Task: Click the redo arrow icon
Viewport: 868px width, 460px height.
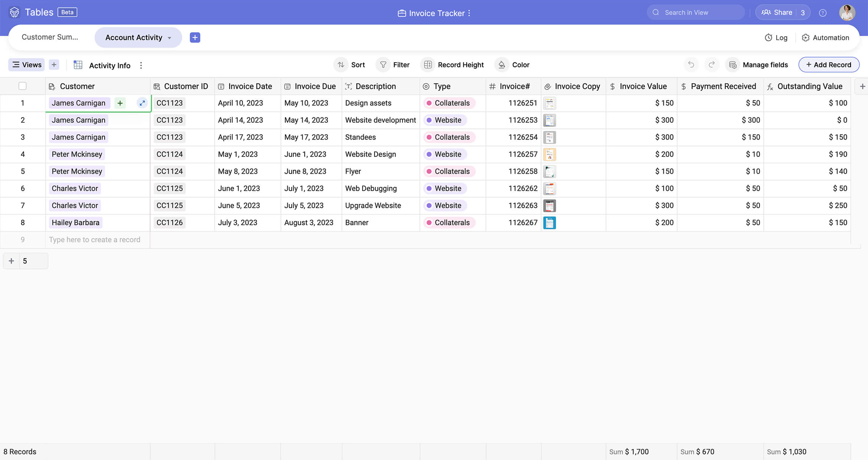Action: click(711, 65)
